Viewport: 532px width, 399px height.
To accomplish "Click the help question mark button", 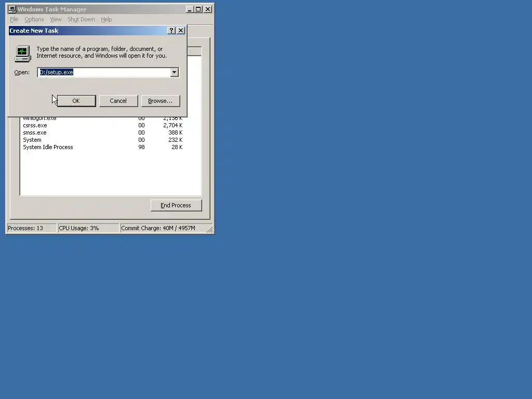I will tap(171, 31).
